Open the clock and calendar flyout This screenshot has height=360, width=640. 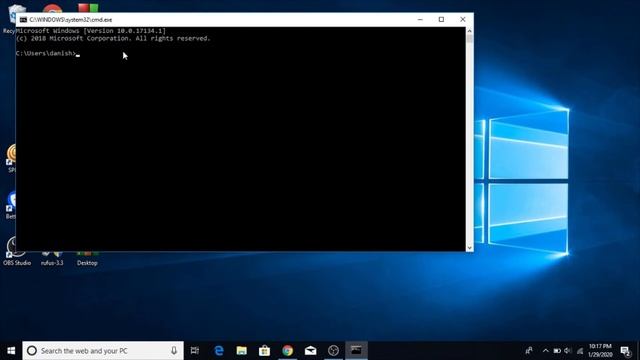tap(600, 351)
